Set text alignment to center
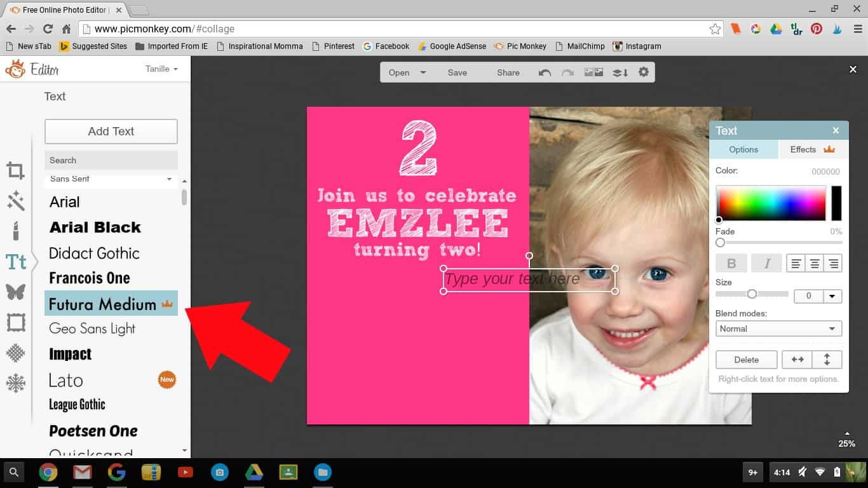Image resolution: width=868 pixels, height=488 pixels. point(814,263)
